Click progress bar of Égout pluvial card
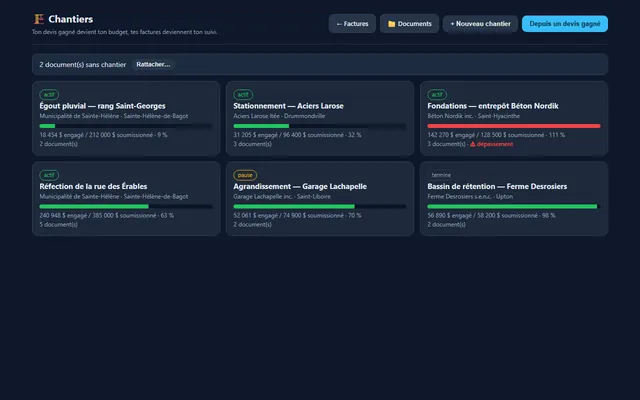 coord(126,126)
